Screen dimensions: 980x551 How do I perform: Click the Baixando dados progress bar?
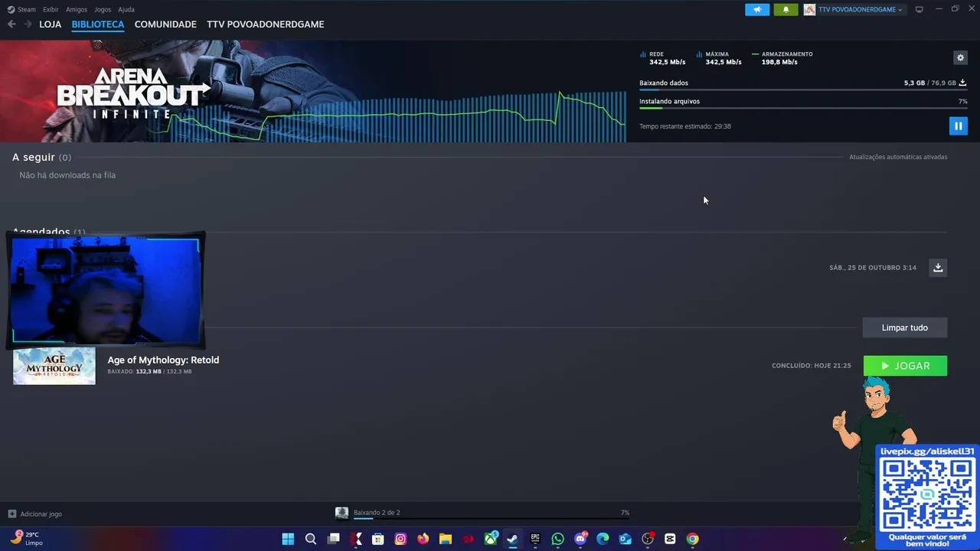coord(803,90)
